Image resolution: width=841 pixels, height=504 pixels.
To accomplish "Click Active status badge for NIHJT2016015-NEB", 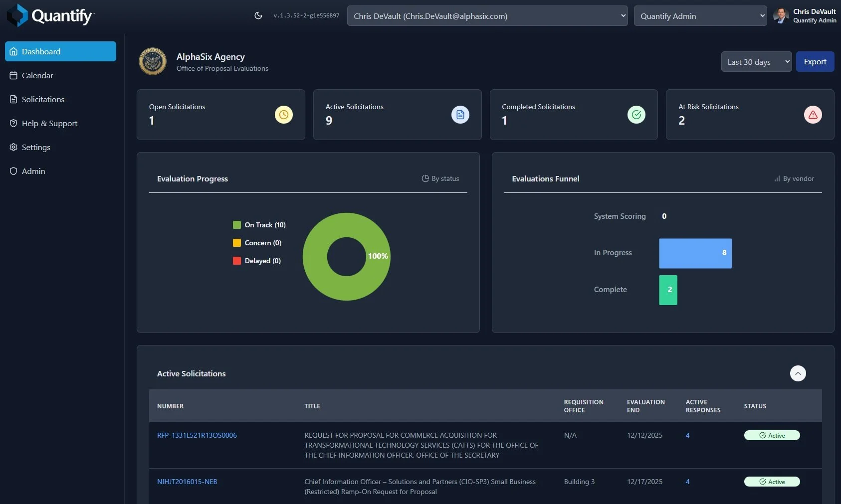I will point(772,482).
